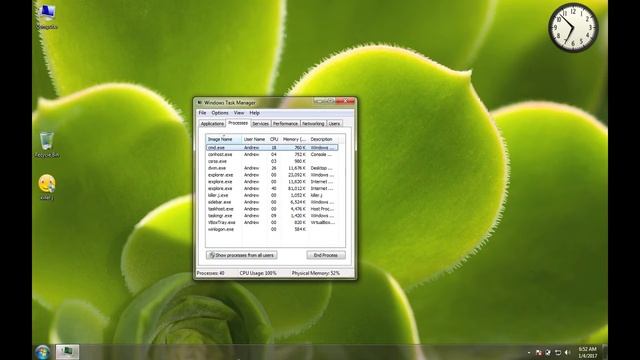Select the sidebar.exe process row
The width and height of the screenshot is (640, 360).
pos(272,202)
